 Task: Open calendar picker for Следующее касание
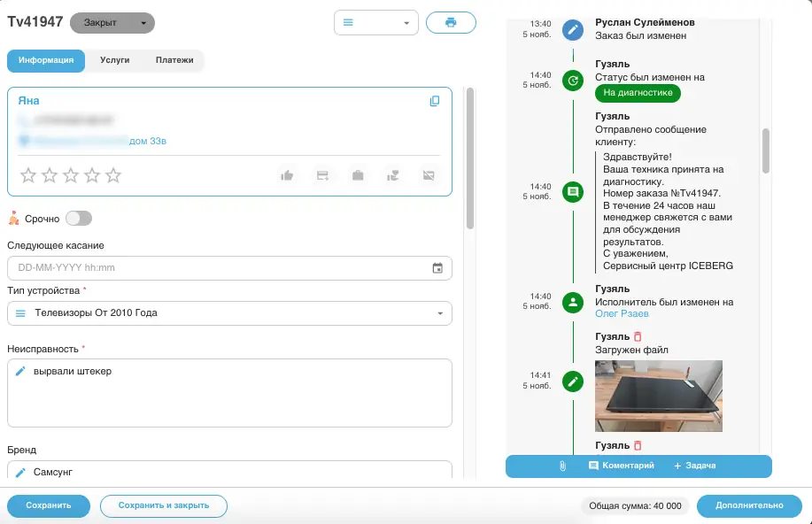pyautogui.click(x=437, y=268)
